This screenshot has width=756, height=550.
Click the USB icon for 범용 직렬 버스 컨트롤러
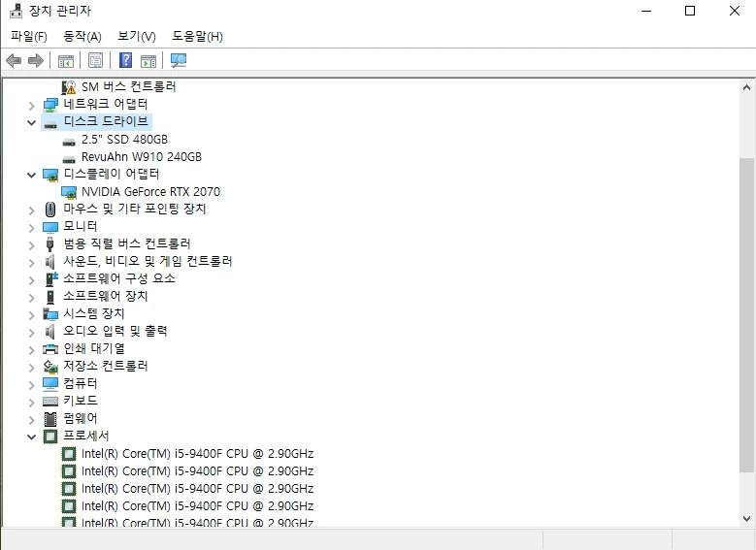coord(50,243)
